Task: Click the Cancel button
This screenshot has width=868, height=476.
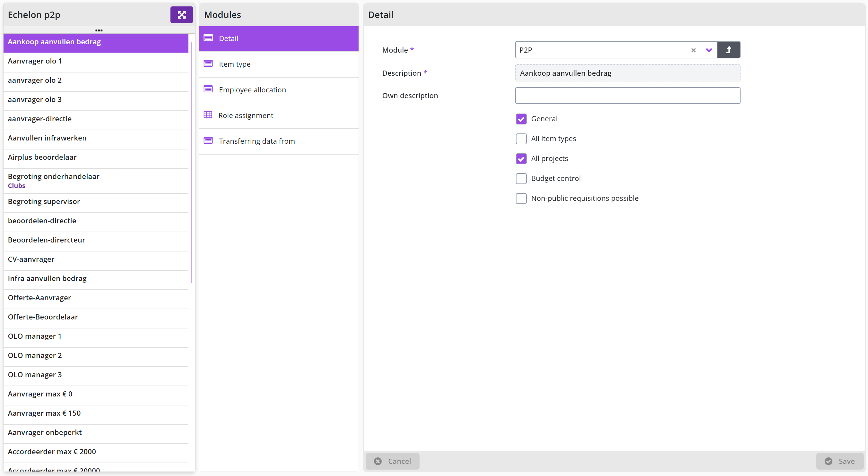Action: pyautogui.click(x=392, y=461)
